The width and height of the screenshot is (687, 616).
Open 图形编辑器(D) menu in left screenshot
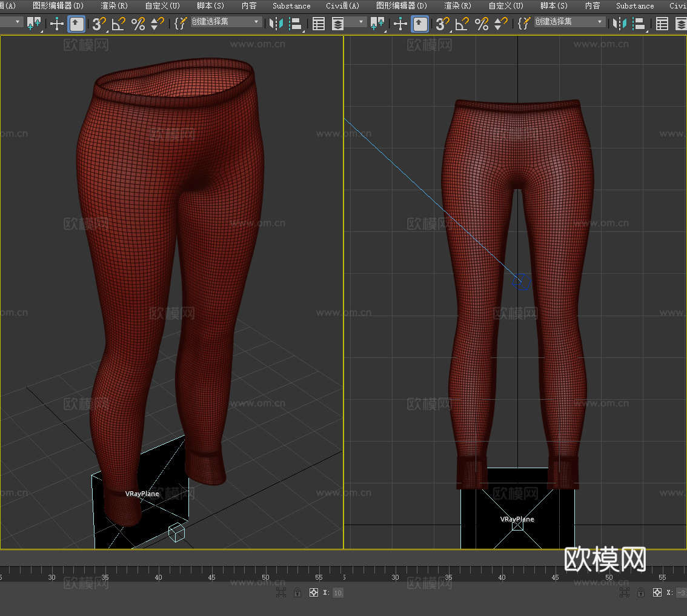(58, 5)
